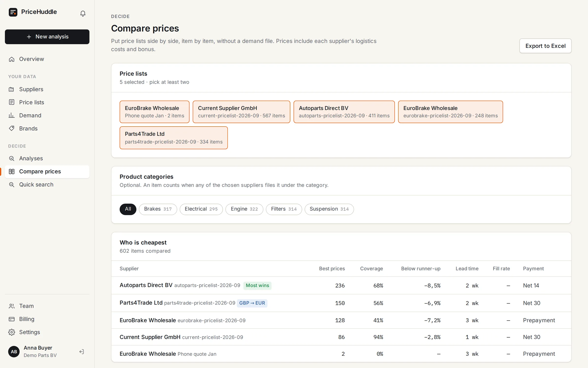
Task: Click the 94% coverage value
Action: tap(378, 337)
